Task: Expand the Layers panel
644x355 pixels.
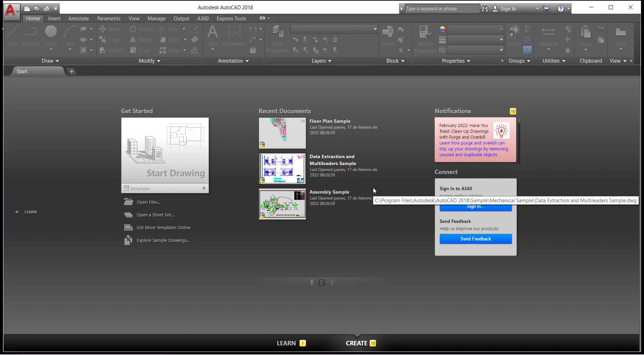Action: (x=322, y=61)
